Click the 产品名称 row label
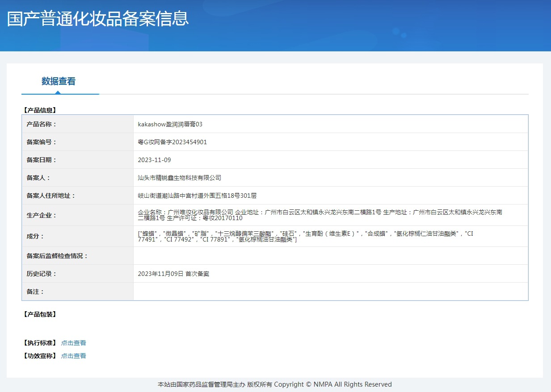 pos(42,124)
